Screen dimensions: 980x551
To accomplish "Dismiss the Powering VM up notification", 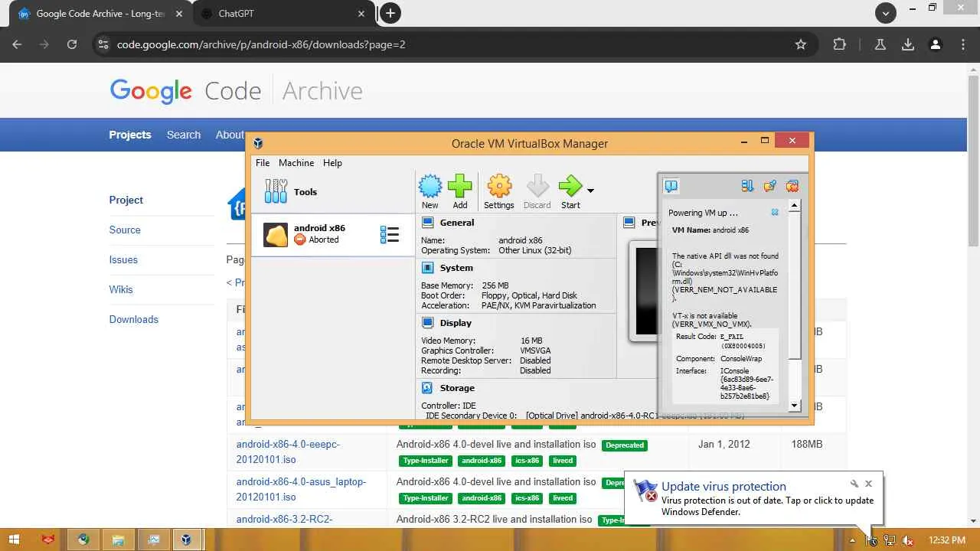I will 775,213.
